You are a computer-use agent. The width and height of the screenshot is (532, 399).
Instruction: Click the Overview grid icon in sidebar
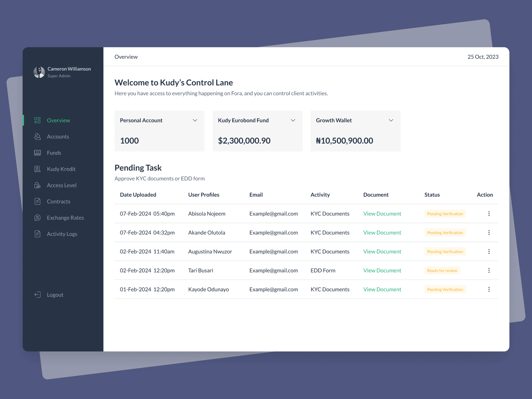[37, 120]
